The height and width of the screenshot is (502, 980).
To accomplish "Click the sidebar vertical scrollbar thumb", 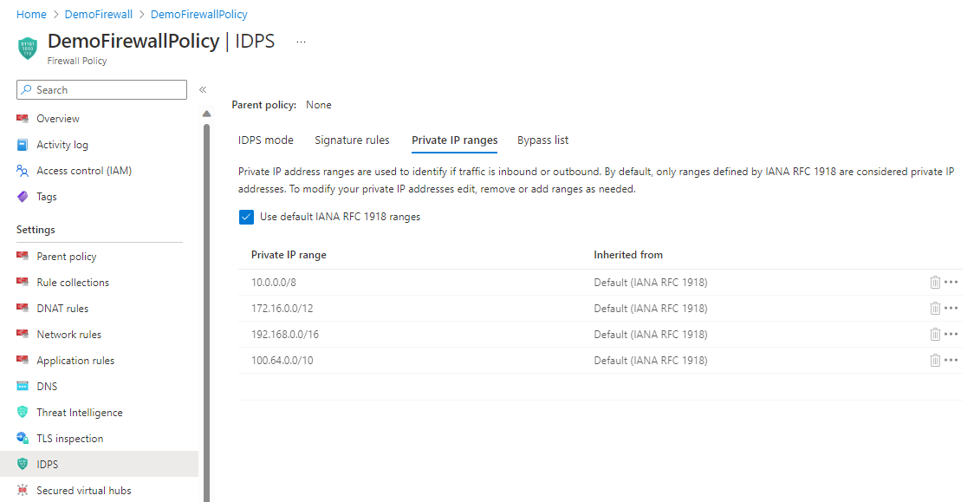I will (x=206, y=313).
